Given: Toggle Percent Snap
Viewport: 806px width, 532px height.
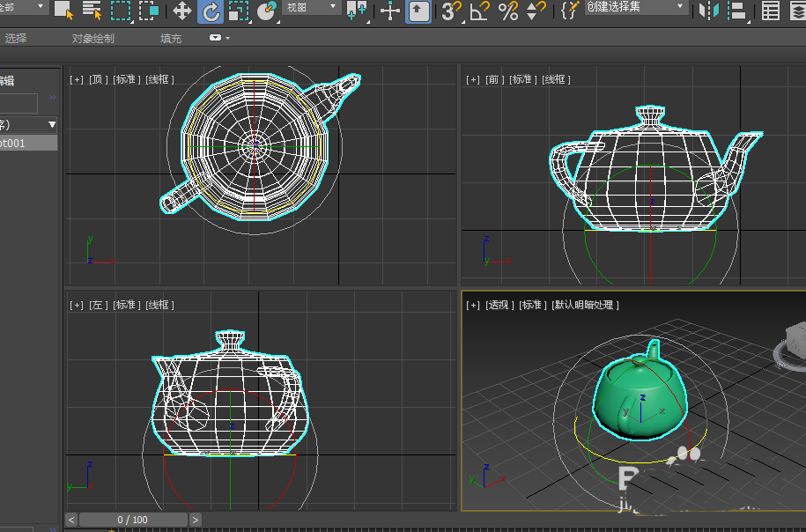Looking at the screenshot, I should click(x=507, y=11).
